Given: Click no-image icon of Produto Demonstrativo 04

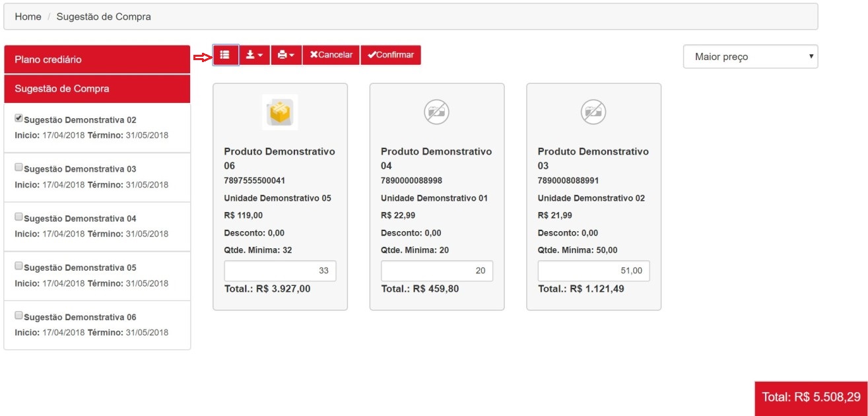Looking at the screenshot, I should (437, 112).
